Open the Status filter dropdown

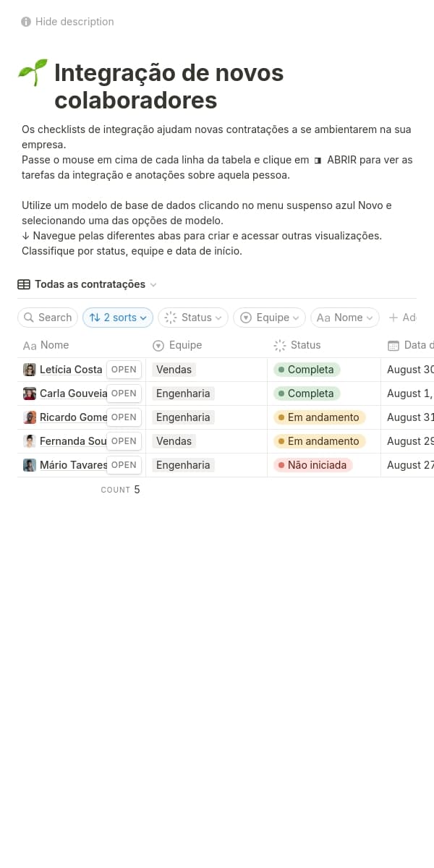(193, 318)
